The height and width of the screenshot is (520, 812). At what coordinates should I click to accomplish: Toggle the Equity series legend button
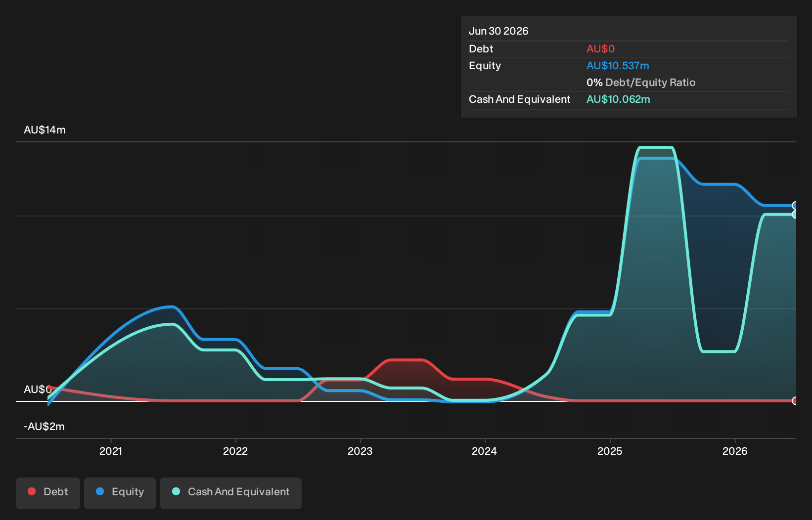pyautogui.click(x=120, y=493)
